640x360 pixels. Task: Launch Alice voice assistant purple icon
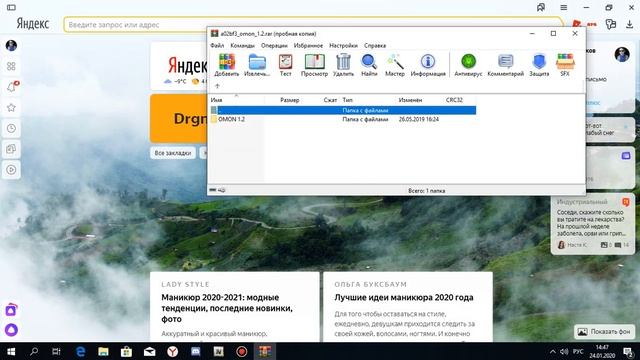coord(11,329)
